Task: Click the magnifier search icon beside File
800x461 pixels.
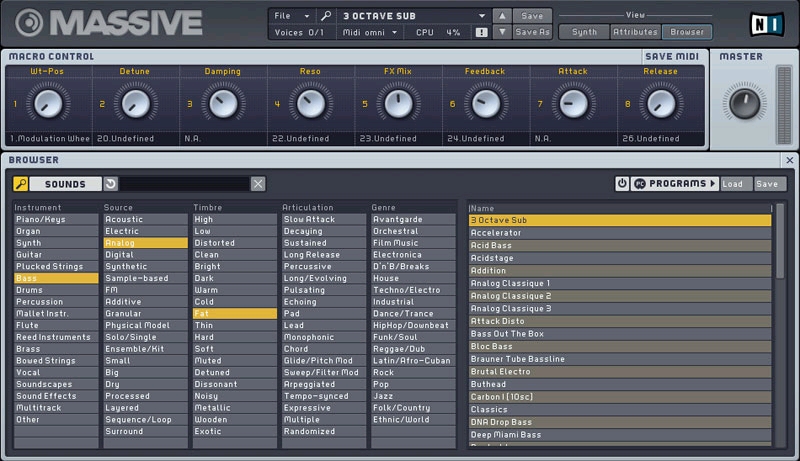Action: coord(326,16)
